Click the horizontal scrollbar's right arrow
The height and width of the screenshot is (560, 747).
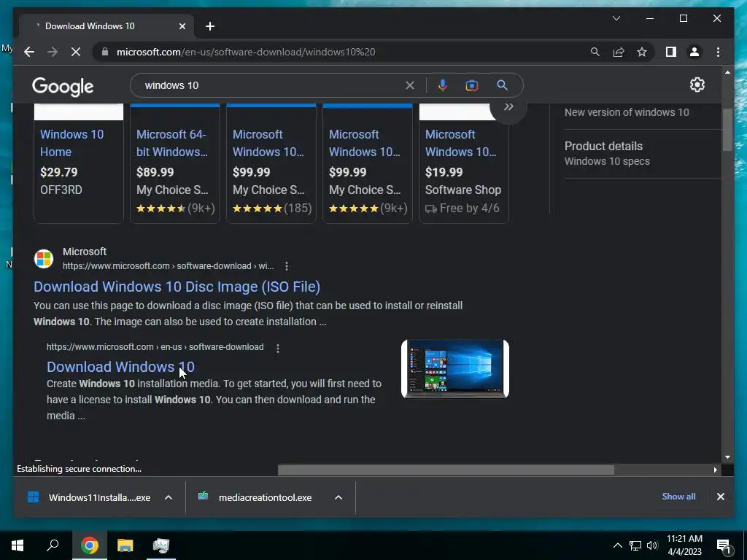pos(715,470)
